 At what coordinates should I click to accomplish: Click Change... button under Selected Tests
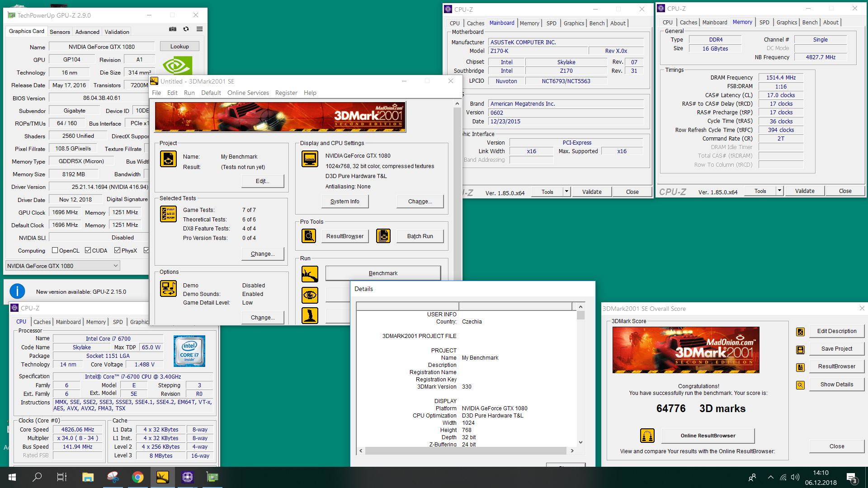coord(263,254)
